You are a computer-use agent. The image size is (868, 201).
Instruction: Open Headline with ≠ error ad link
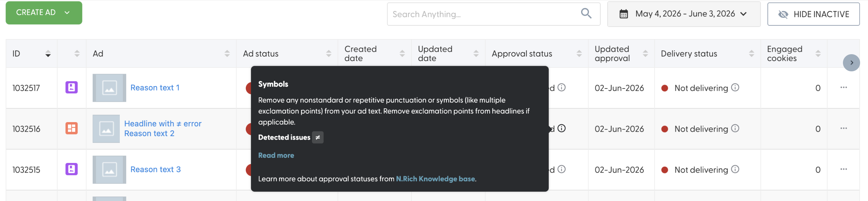click(x=163, y=124)
